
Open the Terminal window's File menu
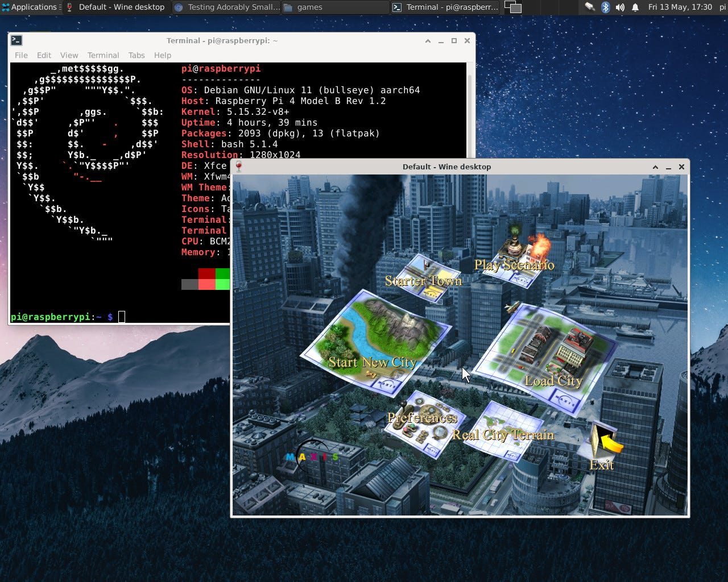tap(21, 55)
